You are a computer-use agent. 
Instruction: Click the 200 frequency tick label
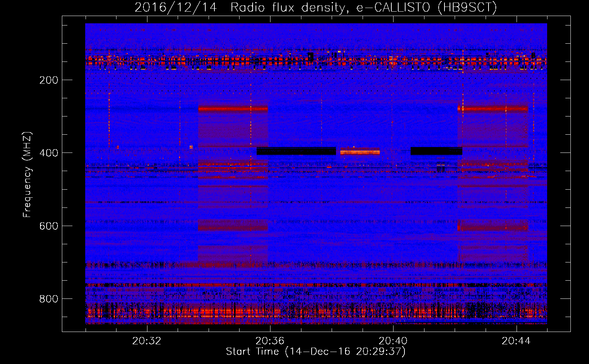(49, 80)
